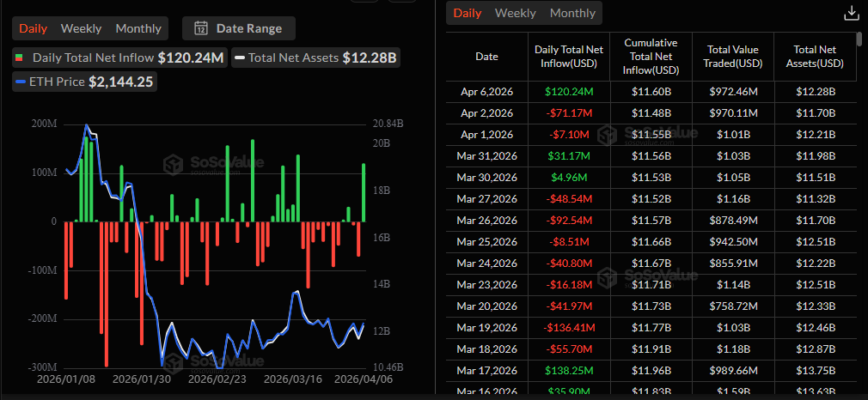The width and height of the screenshot is (868, 400).
Task: Click the calendar icon in Date Range
Action: (x=201, y=28)
